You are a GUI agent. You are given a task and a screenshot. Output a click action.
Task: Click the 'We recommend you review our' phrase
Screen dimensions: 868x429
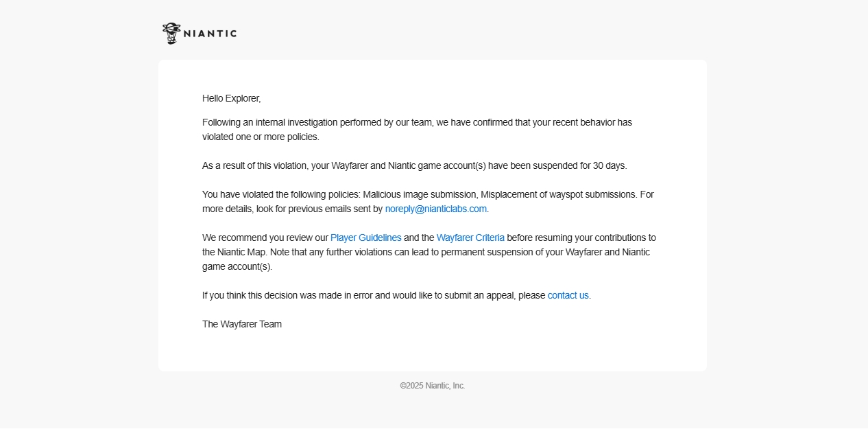(x=265, y=237)
